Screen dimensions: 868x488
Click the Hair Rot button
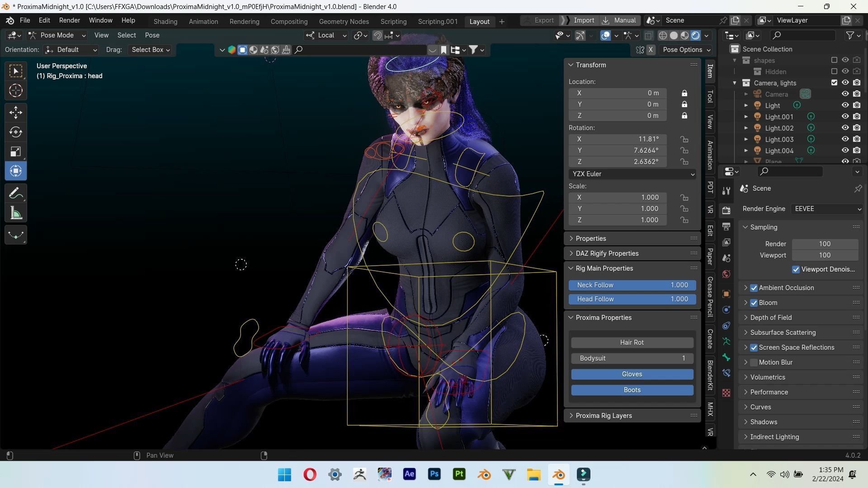(x=632, y=343)
